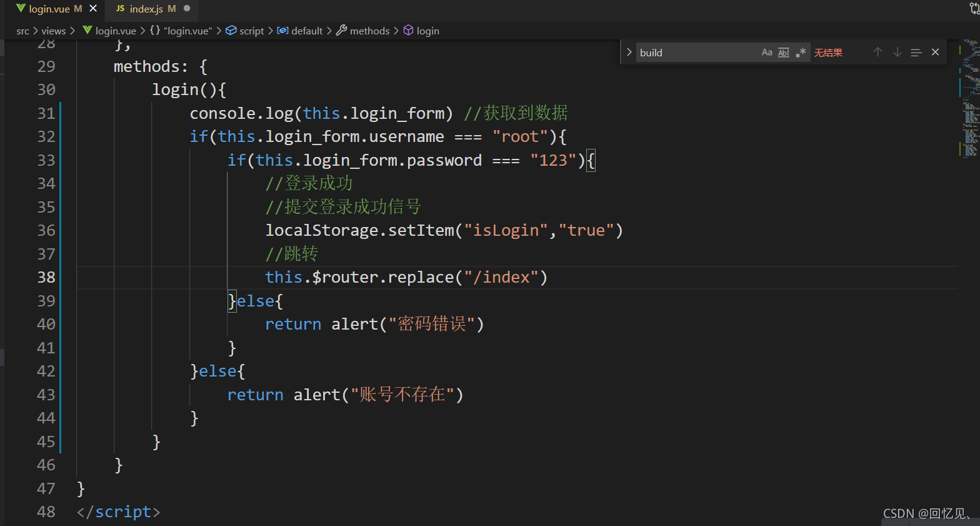Click the "isLogin" string
This screenshot has width=980, height=526.
pos(506,230)
